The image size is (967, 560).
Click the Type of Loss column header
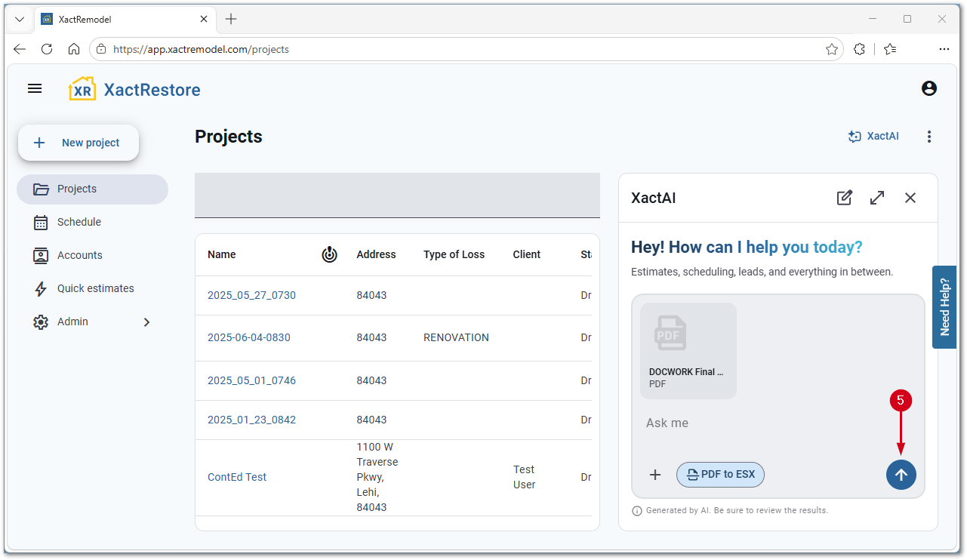click(454, 254)
